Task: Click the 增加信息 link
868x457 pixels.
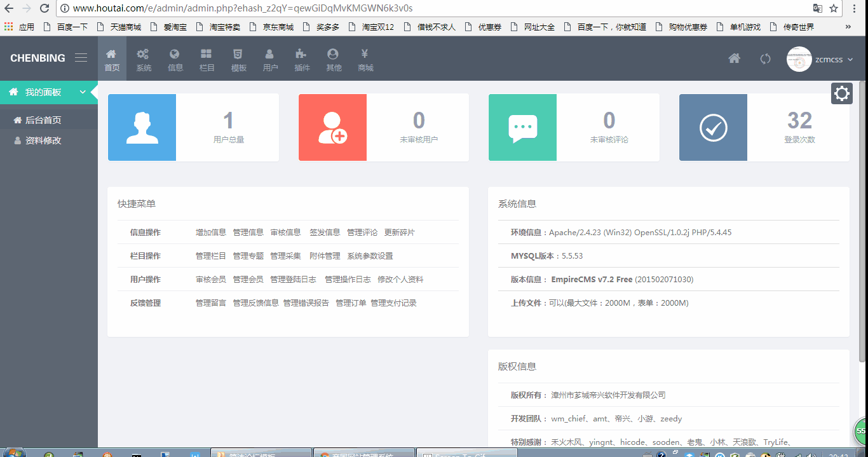Action: tap(211, 233)
